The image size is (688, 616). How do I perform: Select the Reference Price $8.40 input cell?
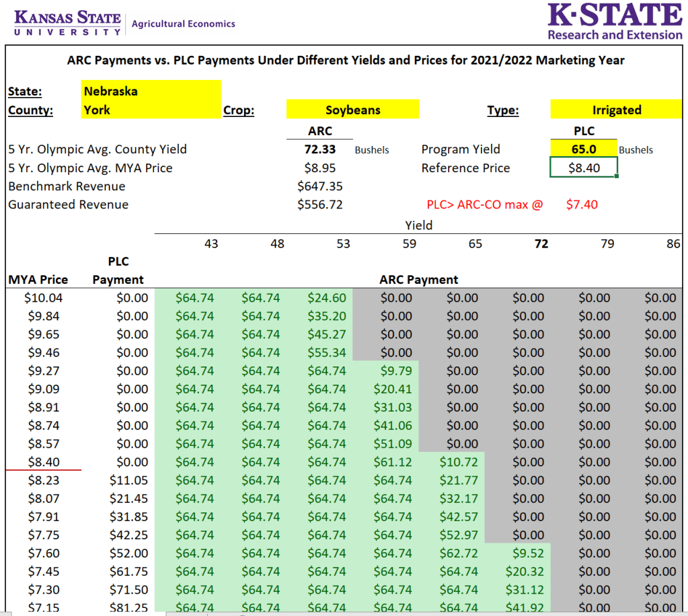[583, 168]
